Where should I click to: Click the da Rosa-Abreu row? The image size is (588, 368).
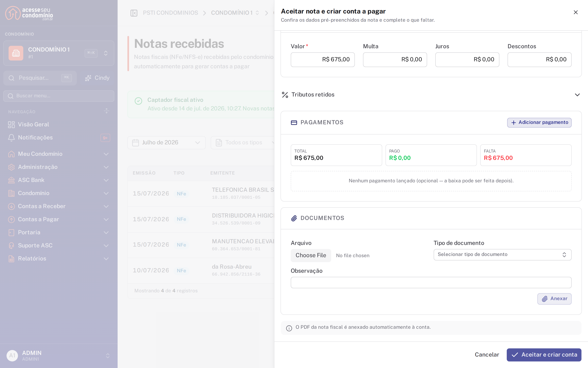(x=201, y=270)
